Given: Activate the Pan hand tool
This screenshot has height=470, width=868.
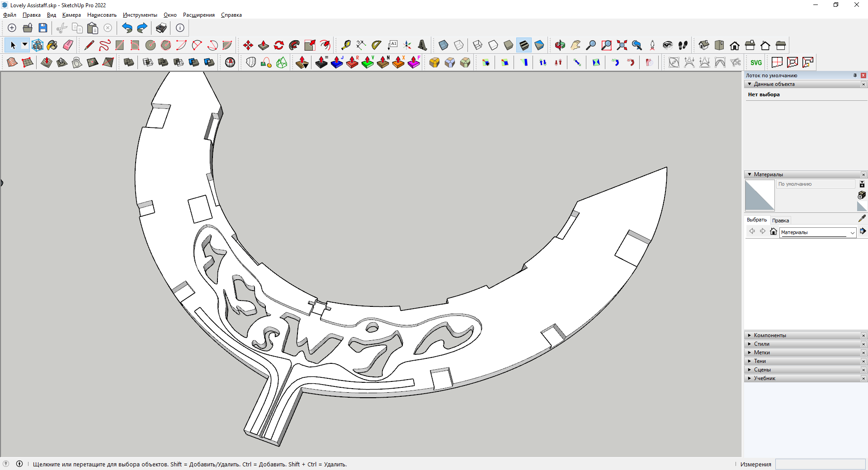Looking at the screenshot, I should (x=576, y=45).
